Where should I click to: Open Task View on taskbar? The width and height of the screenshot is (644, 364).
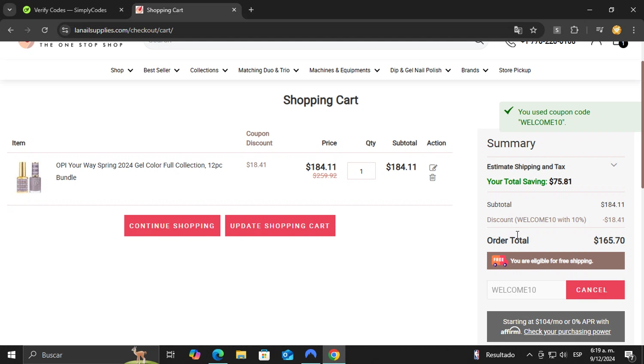point(170,355)
